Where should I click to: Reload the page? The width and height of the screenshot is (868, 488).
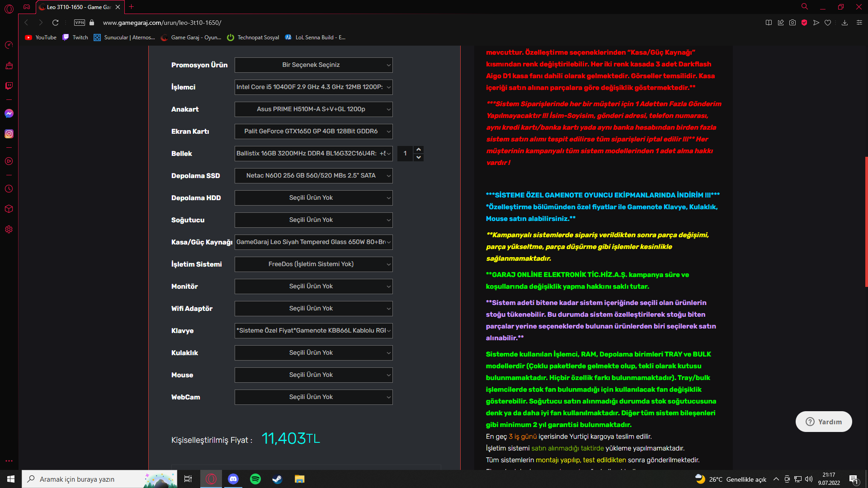tap(55, 23)
